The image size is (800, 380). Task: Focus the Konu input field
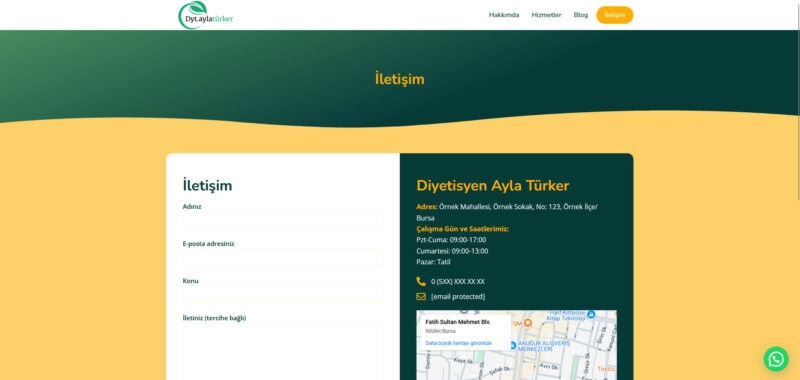(282, 294)
